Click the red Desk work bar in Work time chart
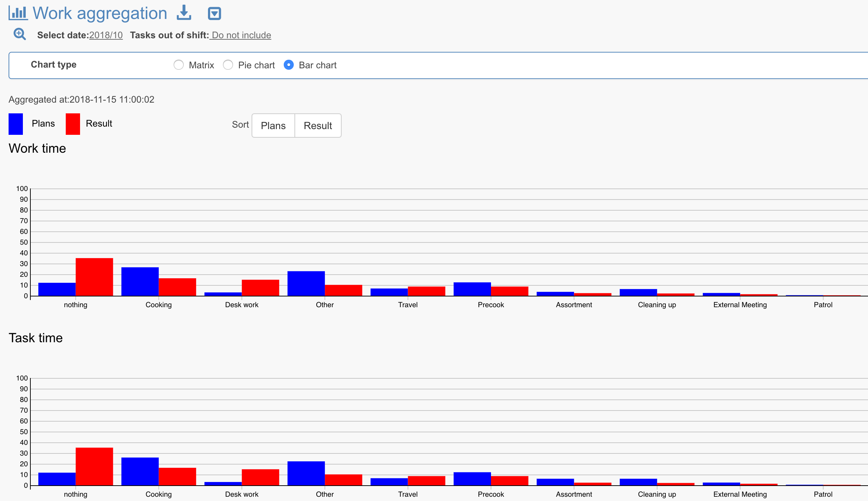The height and width of the screenshot is (501, 868). (x=261, y=288)
